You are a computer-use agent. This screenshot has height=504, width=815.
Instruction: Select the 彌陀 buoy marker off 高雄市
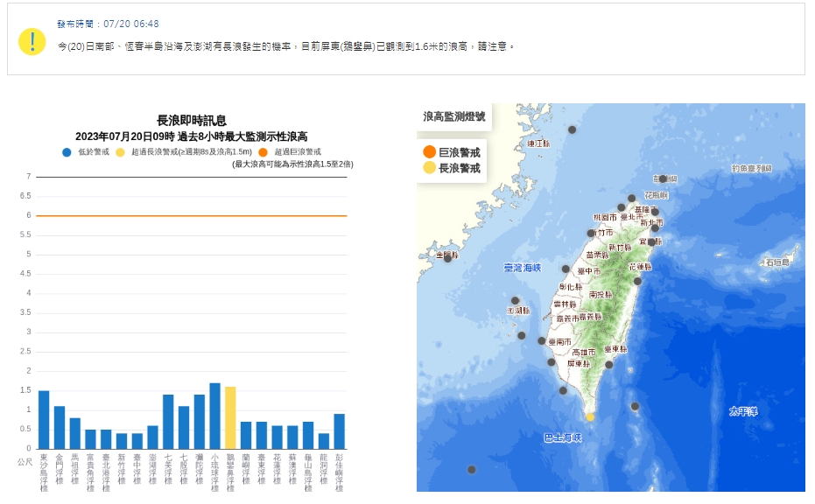pyautogui.click(x=551, y=362)
